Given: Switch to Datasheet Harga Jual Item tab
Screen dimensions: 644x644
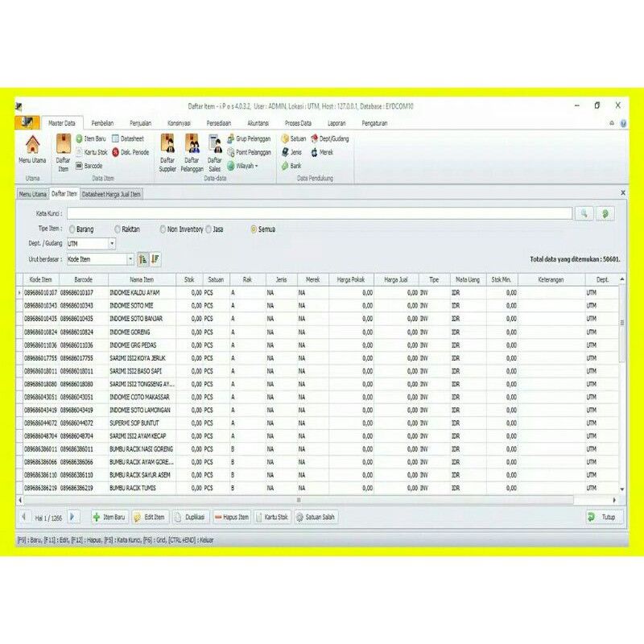Looking at the screenshot, I should 111,194.
